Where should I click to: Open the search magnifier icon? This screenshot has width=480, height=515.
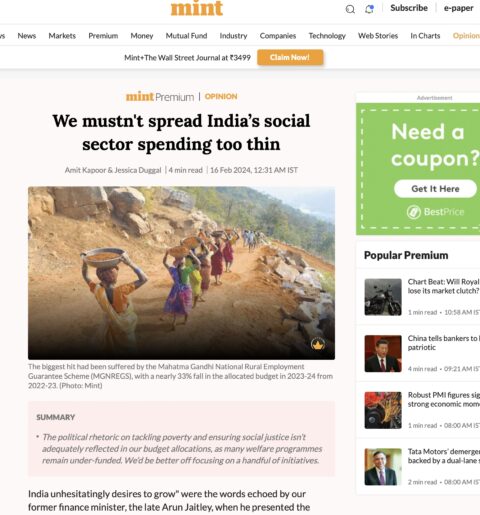[350, 9]
